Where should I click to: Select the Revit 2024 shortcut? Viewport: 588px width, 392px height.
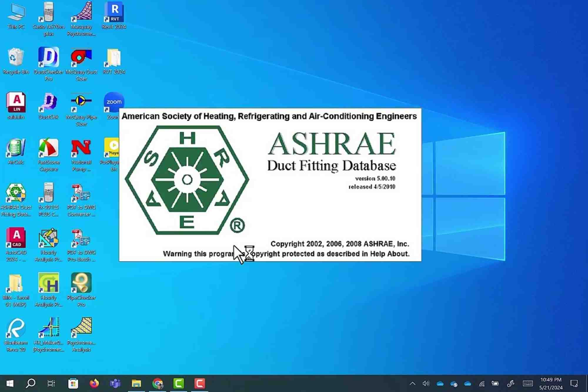pos(114,16)
